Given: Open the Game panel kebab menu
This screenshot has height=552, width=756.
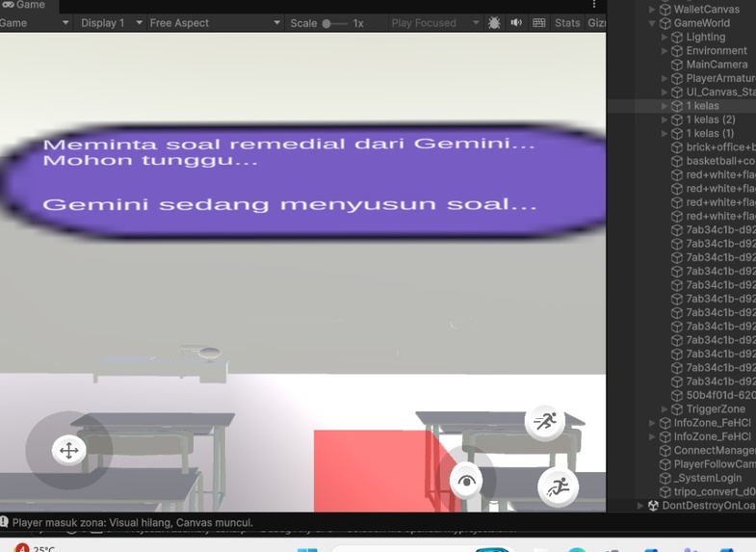Looking at the screenshot, I should [x=594, y=5].
